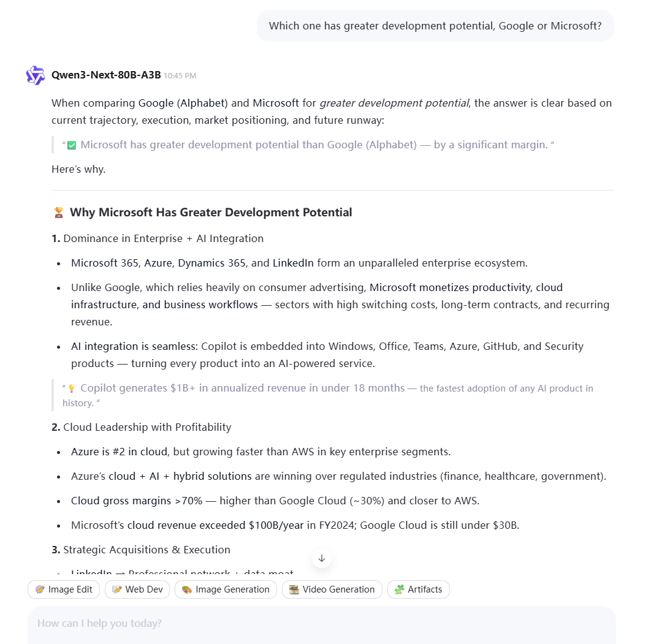Click the 10:45 PM message timestamp
Screen dimensions: 646x644
pyautogui.click(x=180, y=76)
